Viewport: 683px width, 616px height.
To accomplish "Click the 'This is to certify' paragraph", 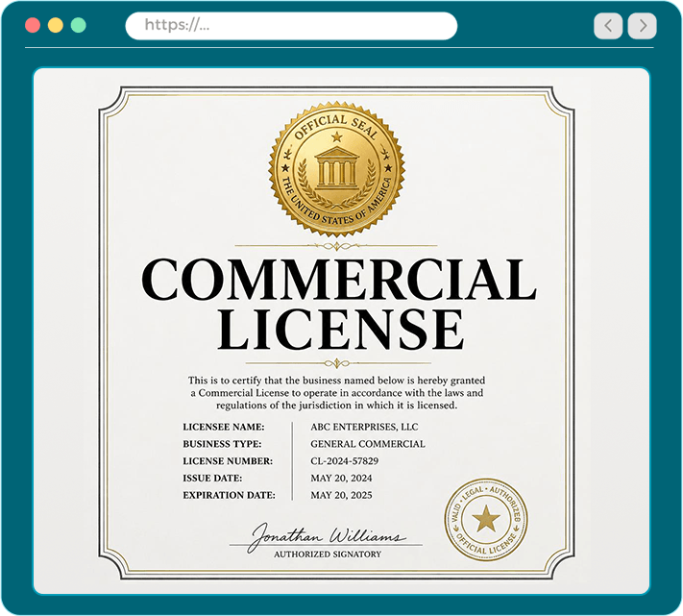I will tap(337, 393).
